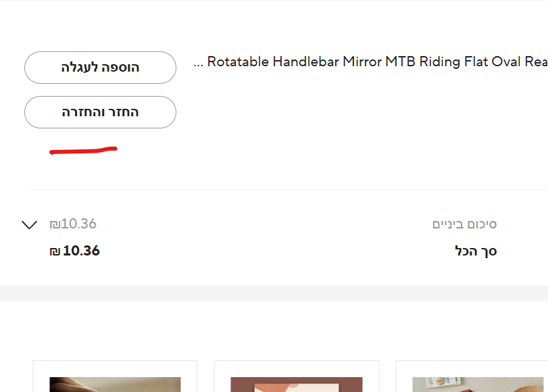Viewport: 548px width, 392px height.
Task: Open the leftmost recommended product thumbnail
Action: [115, 384]
